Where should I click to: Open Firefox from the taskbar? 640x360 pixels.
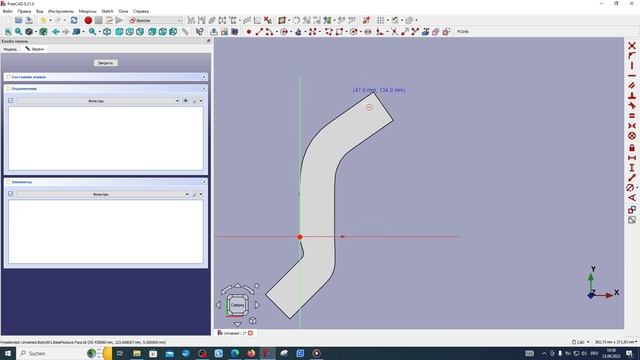click(251, 353)
